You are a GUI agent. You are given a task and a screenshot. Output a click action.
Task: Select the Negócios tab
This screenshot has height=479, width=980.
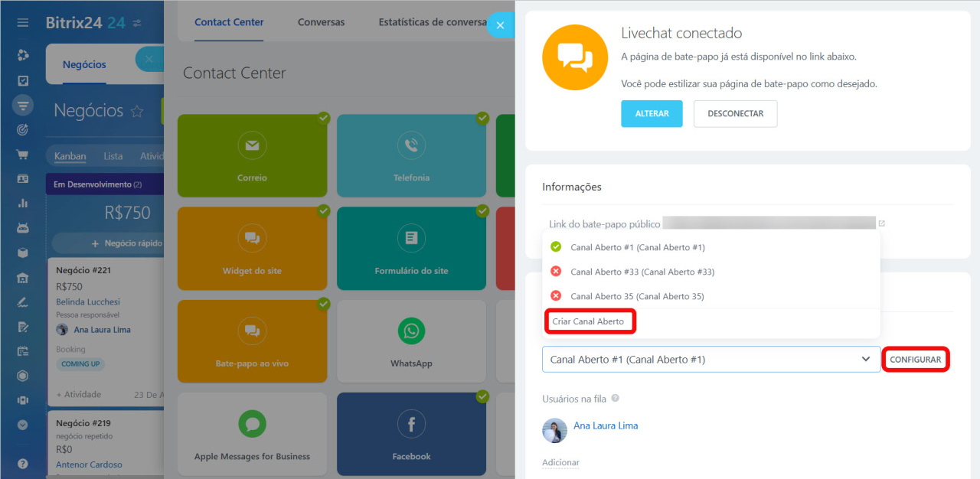click(84, 65)
